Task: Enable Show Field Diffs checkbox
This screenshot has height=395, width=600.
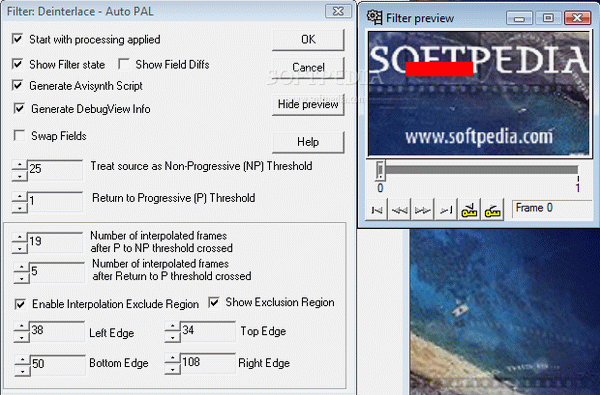Action: [123, 64]
